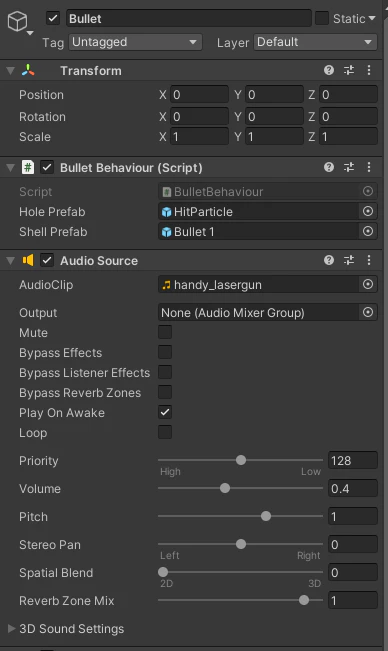Enable the Mute checkbox
Viewport: 388px width, 651px height.
click(x=165, y=332)
